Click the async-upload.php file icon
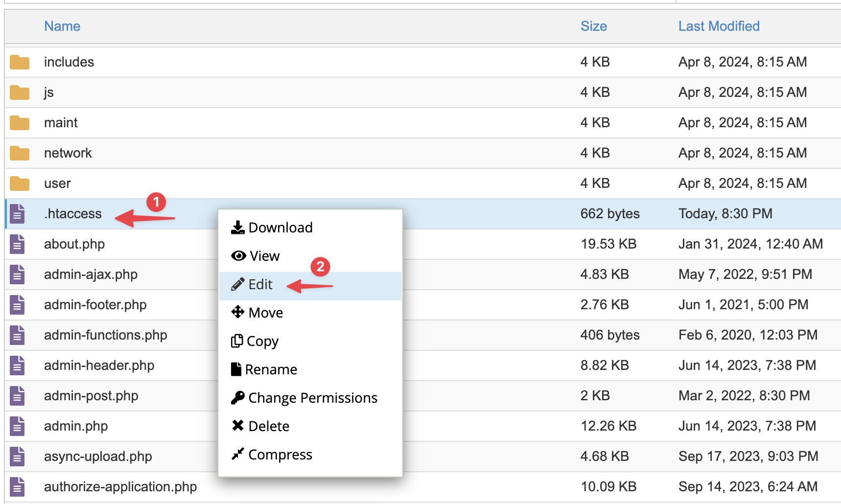The height and width of the screenshot is (504, 841). pyautogui.click(x=18, y=457)
